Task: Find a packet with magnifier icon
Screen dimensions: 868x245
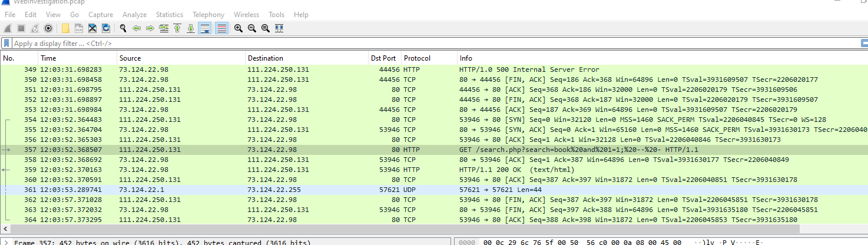Action: click(x=123, y=28)
